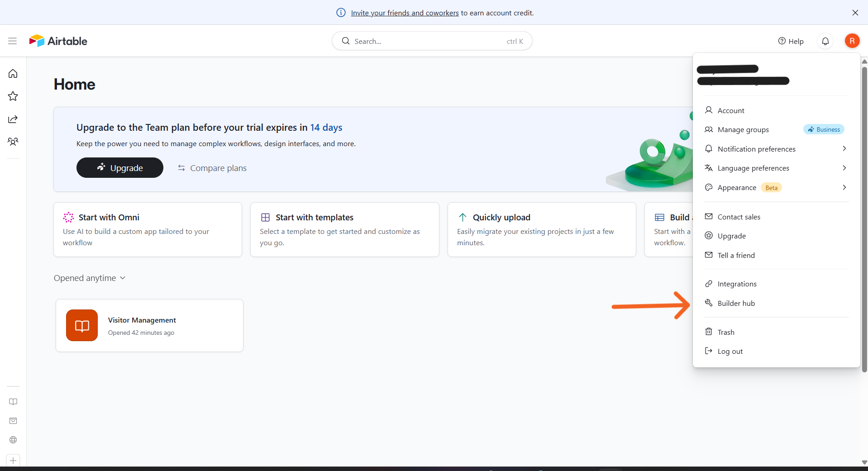The width and height of the screenshot is (868, 471).
Task: Click the plus create icon in sidebar
Action: click(13, 461)
